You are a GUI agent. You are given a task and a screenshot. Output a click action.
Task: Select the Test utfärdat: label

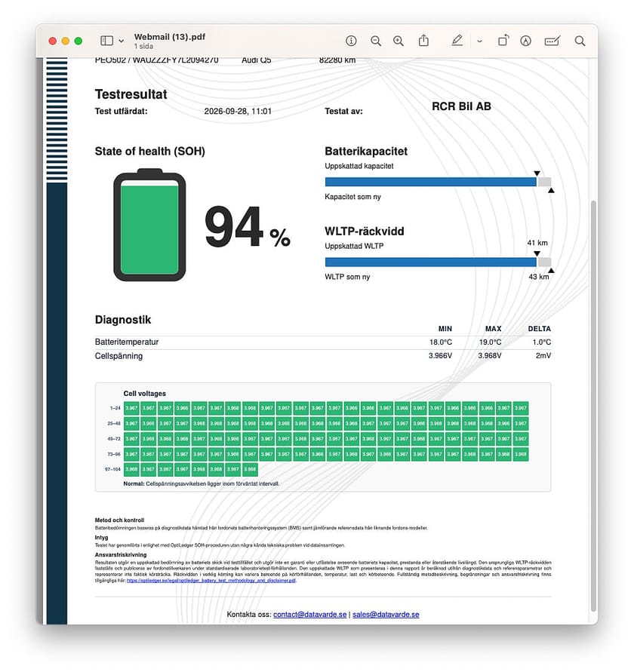point(121,112)
